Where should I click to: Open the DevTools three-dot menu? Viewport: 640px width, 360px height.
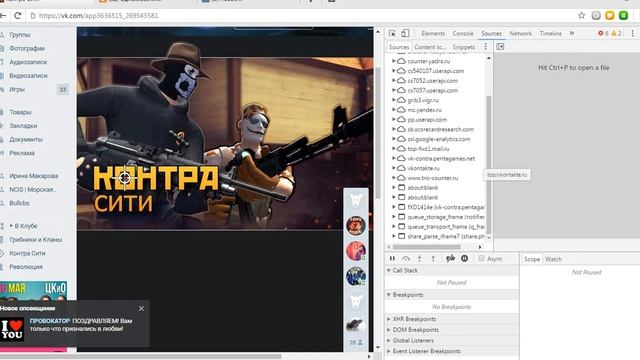(x=633, y=33)
